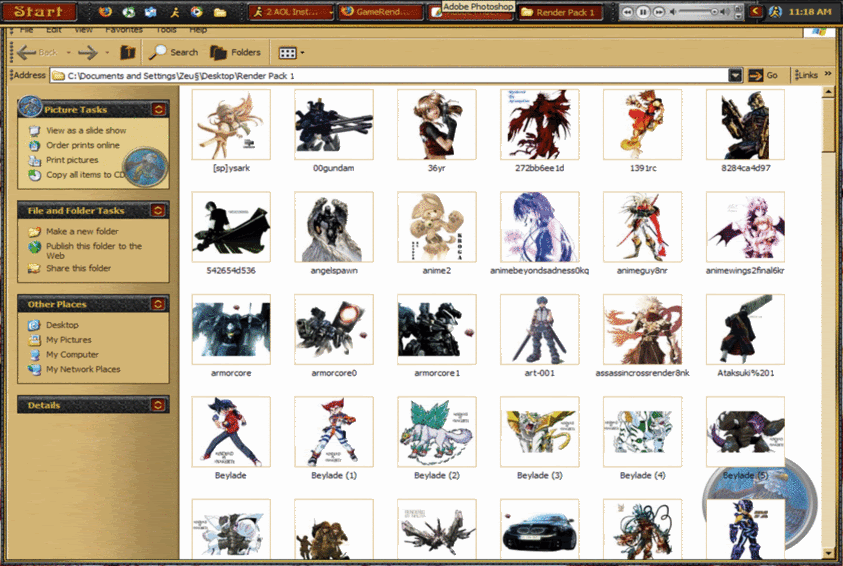Image resolution: width=843 pixels, height=566 pixels.
Task: Select the Render Pack 1 taskbar button
Action: (x=560, y=12)
